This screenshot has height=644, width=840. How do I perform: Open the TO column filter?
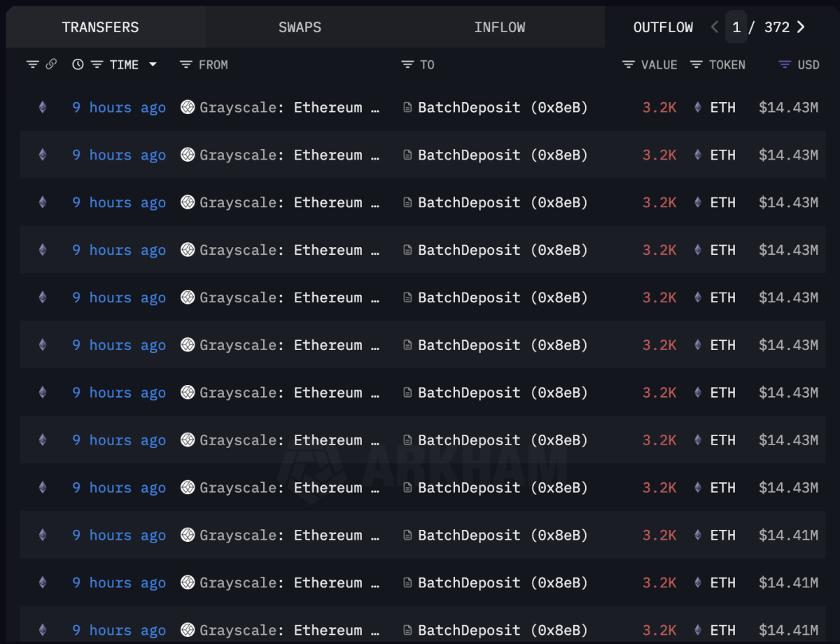point(407,64)
